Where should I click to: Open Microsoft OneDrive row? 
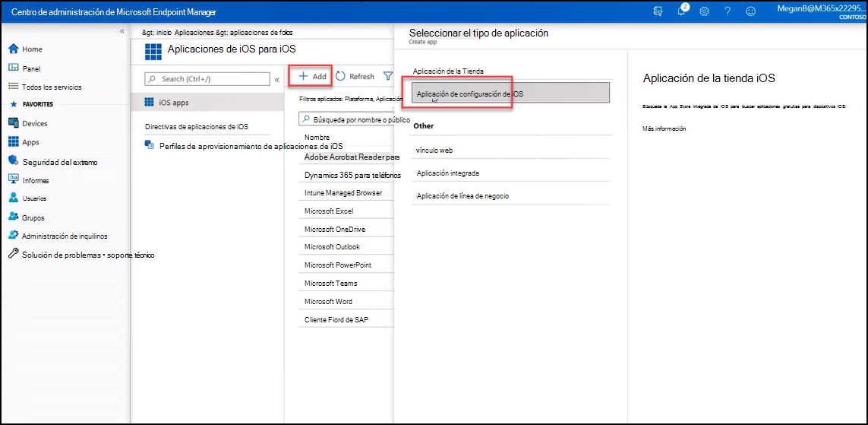click(348, 229)
